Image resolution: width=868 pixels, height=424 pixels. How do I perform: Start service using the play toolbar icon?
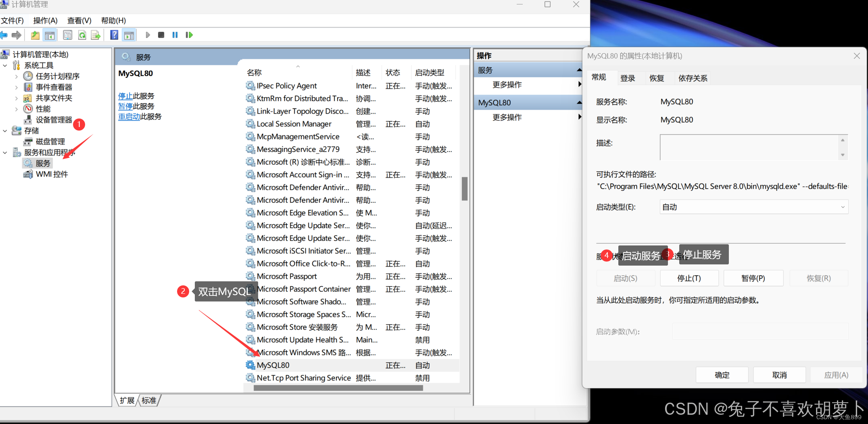(x=148, y=35)
